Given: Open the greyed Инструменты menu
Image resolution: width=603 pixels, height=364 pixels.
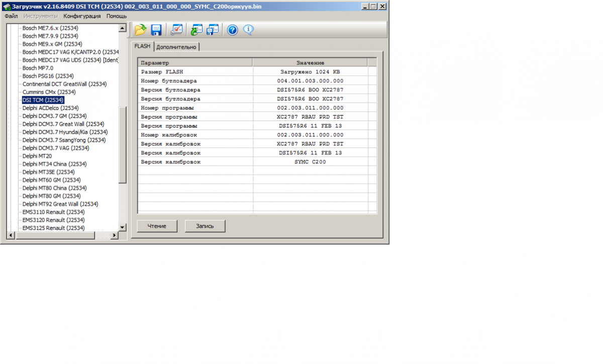Looking at the screenshot, I should (41, 16).
